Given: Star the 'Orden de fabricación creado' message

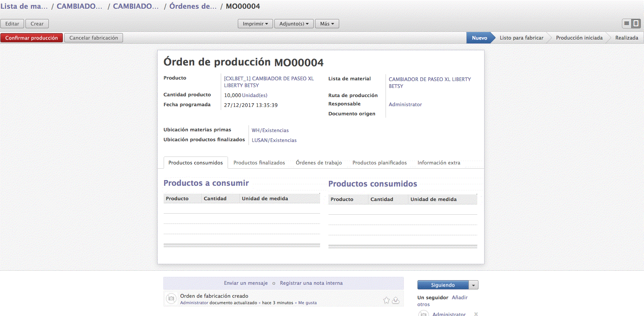Looking at the screenshot, I should (386, 300).
